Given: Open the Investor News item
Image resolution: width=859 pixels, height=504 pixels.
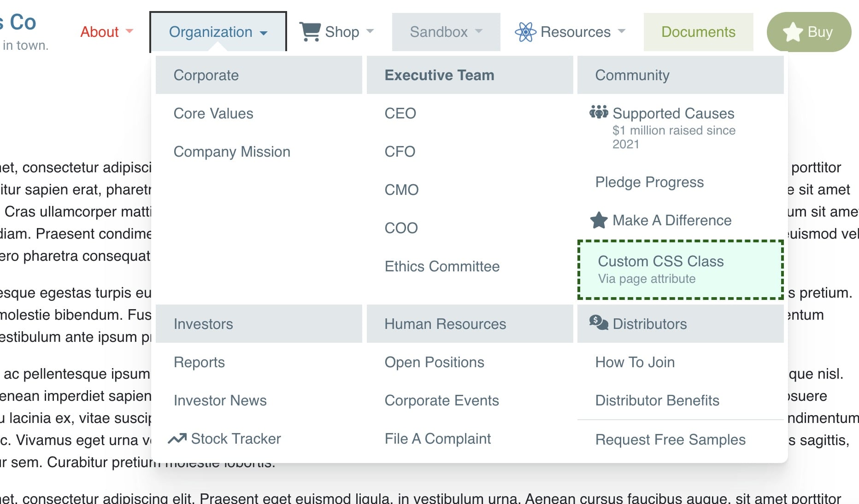Looking at the screenshot, I should pyautogui.click(x=220, y=400).
